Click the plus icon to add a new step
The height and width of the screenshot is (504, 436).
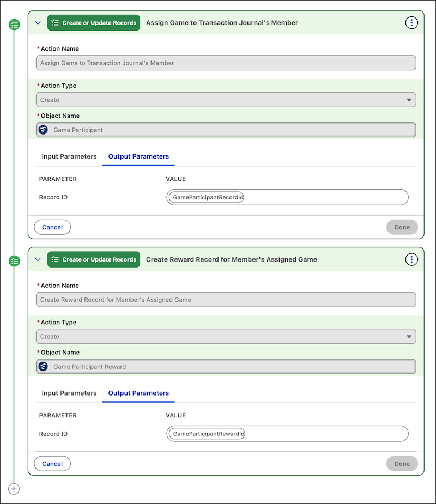pyautogui.click(x=14, y=489)
